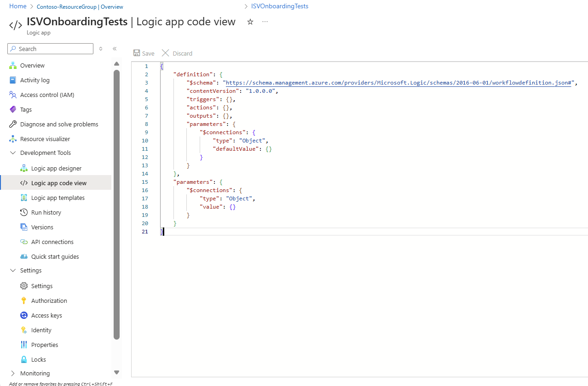Click the Logic app code icon beside title
This screenshot has height=386, width=588.
point(16,25)
